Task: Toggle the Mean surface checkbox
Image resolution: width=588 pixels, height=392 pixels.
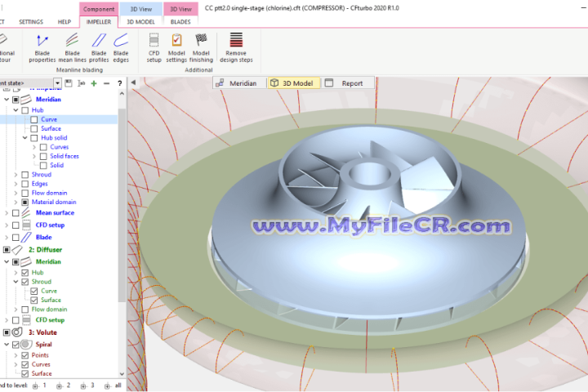Action: (15, 213)
